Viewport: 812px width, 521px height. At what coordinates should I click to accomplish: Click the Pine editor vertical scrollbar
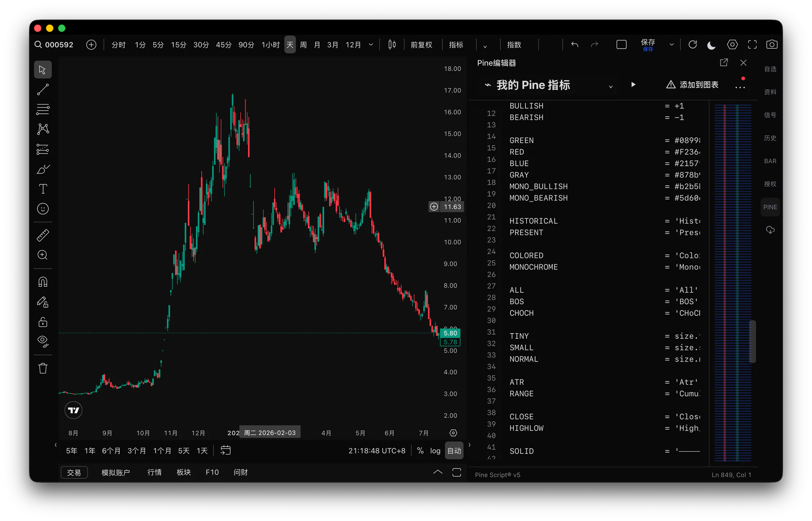coord(753,341)
